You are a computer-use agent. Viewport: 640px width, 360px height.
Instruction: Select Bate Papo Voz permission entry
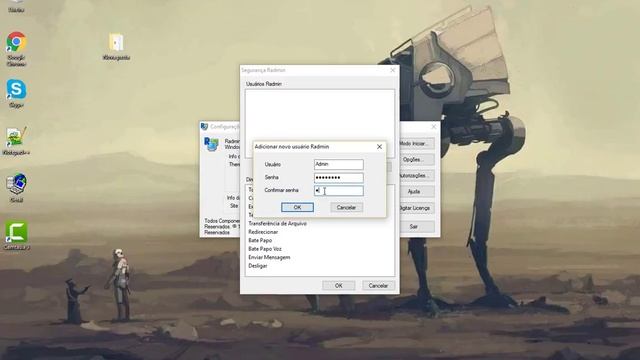(x=265, y=249)
